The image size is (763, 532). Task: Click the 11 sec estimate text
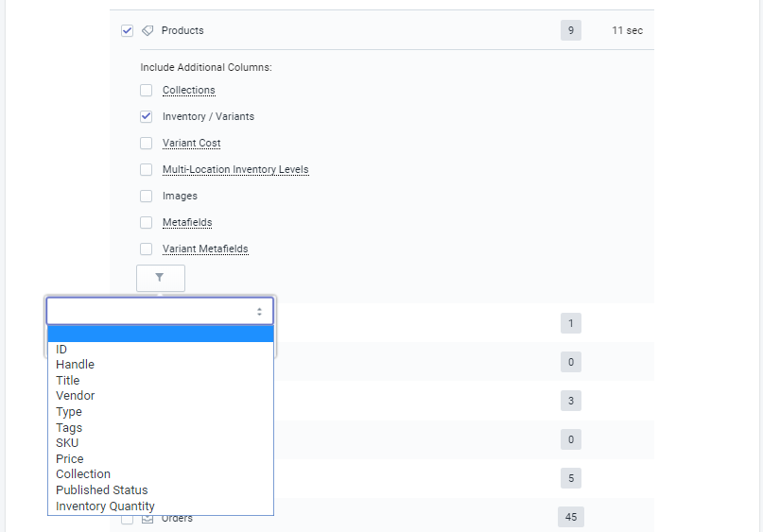coord(627,30)
